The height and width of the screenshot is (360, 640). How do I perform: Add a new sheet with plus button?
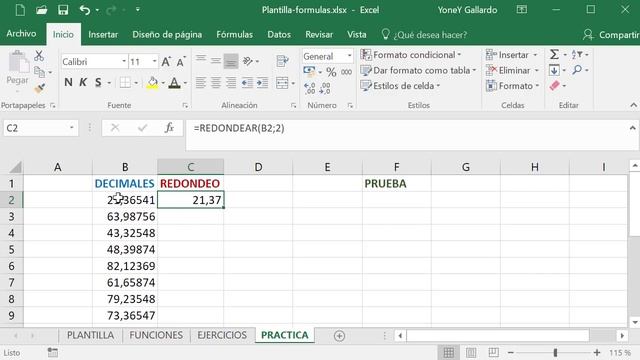coord(339,336)
